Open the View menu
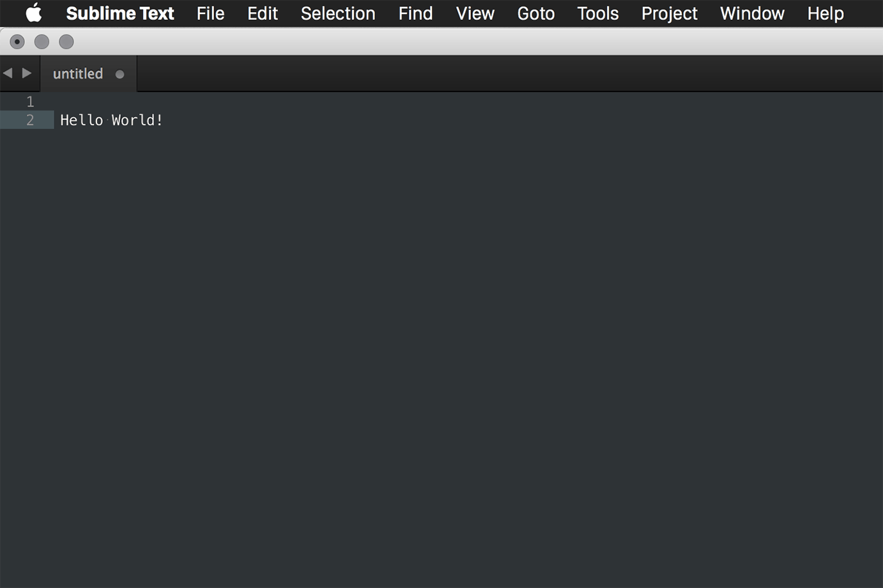 click(x=475, y=13)
